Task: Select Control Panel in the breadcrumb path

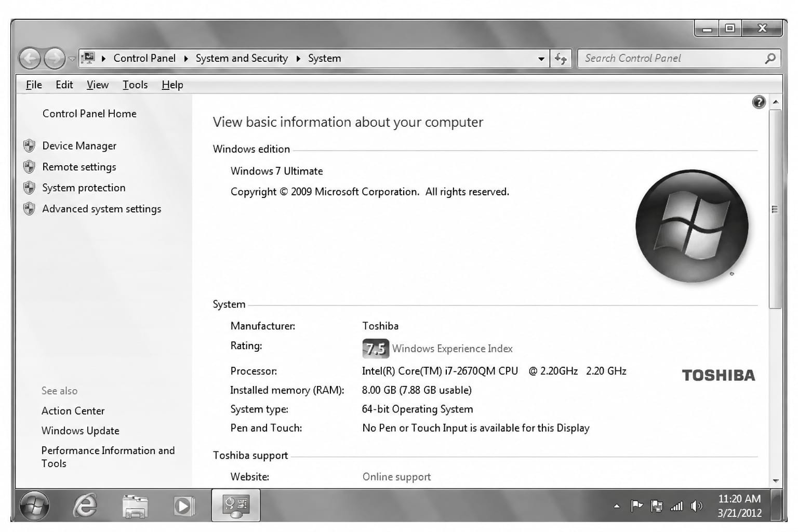Action: tap(144, 58)
